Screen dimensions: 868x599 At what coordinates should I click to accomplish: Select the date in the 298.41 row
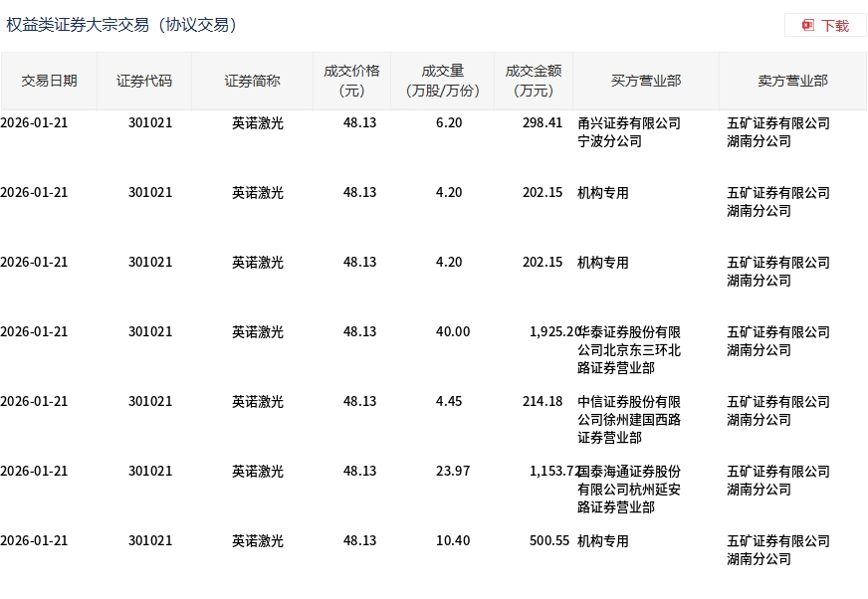click(34, 123)
